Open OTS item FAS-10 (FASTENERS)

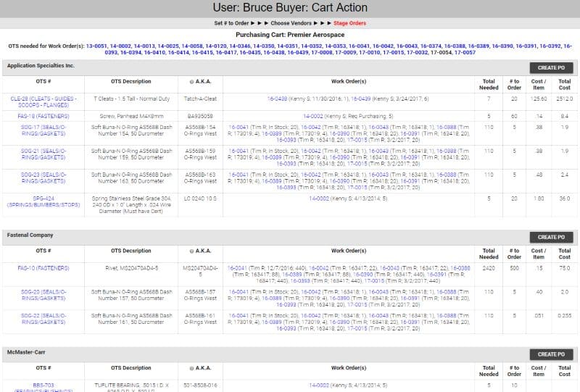point(43,268)
